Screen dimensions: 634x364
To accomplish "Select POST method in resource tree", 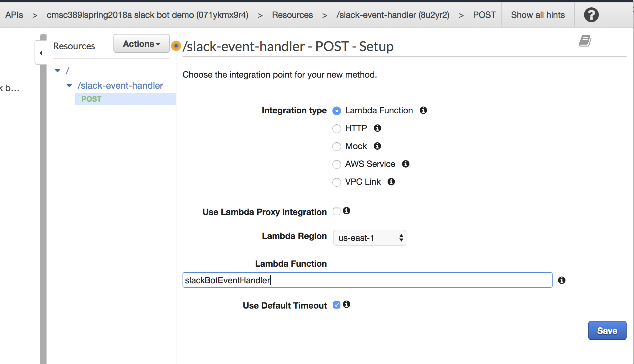I will point(91,99).
